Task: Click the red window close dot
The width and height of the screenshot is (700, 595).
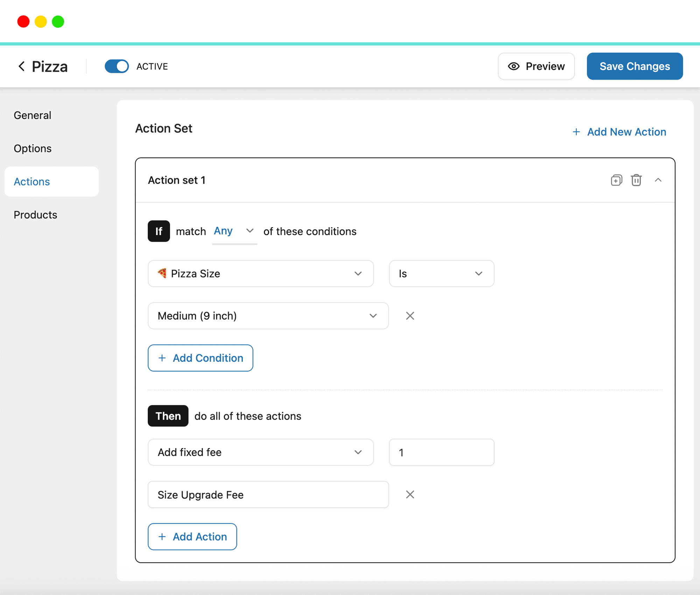Action: coord(23,21)
